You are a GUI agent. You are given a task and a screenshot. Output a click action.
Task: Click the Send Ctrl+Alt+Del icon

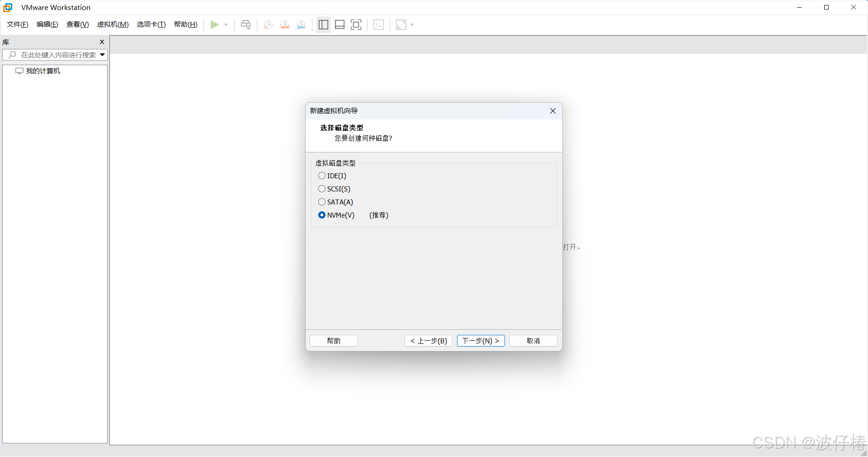point(245,24)
